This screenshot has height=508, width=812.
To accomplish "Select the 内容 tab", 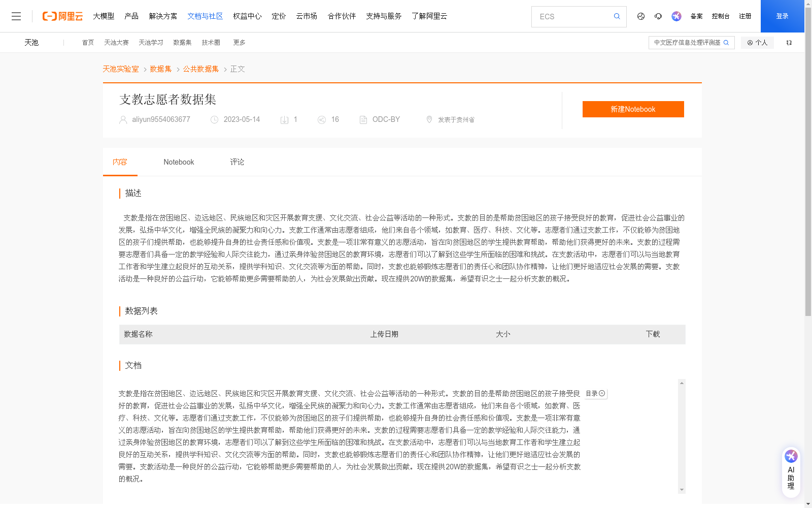I will pos(120,162).
